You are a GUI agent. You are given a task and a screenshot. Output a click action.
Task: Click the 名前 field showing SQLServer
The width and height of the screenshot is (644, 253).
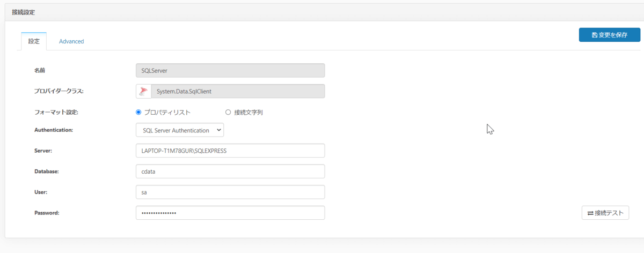pyautogui.click(x=230, y=70)
